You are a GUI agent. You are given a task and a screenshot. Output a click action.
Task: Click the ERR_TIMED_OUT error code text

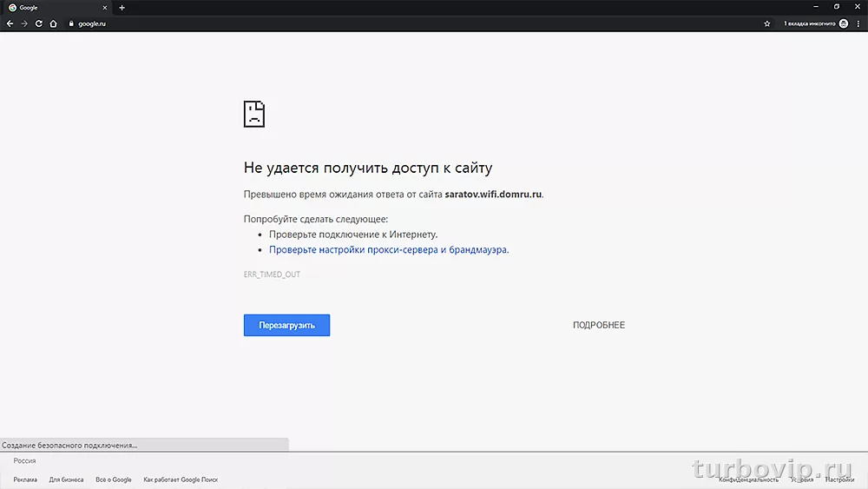pyautogui.click(x=272, y=274)
